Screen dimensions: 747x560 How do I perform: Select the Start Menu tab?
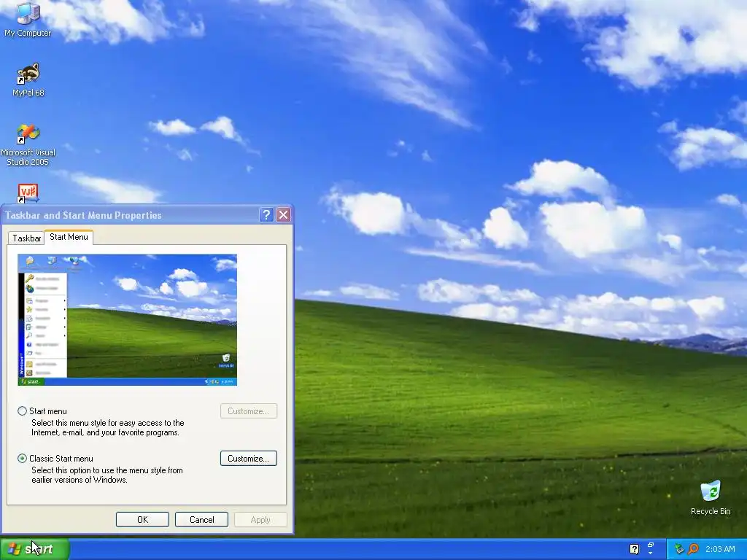[x=69, y=237]
